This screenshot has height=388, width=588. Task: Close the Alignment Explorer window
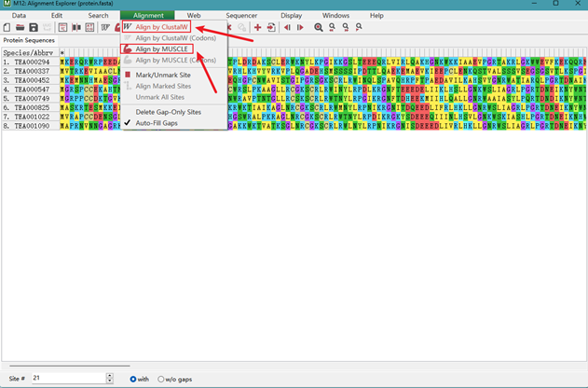[x=578, y=4]
